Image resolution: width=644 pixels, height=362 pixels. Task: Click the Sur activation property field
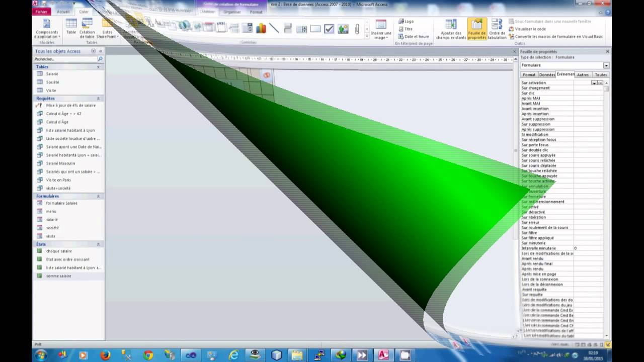(583, 83)
